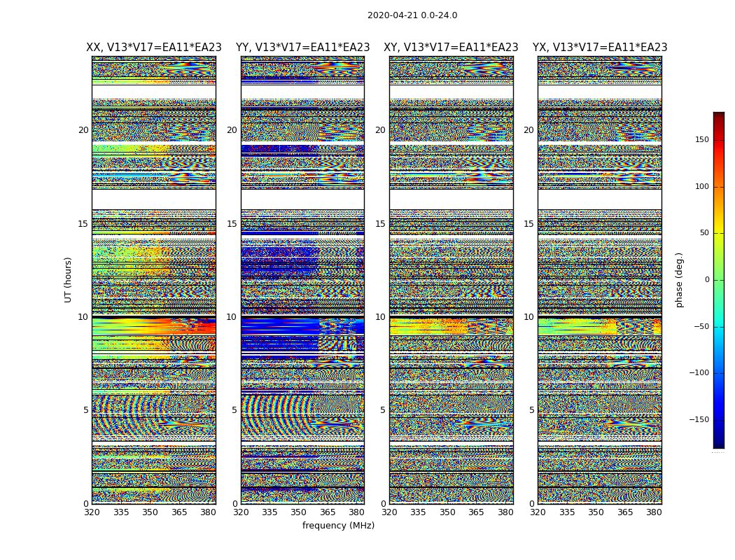
Task: Click the phase colorbar gradient strip
Action: 719,280
